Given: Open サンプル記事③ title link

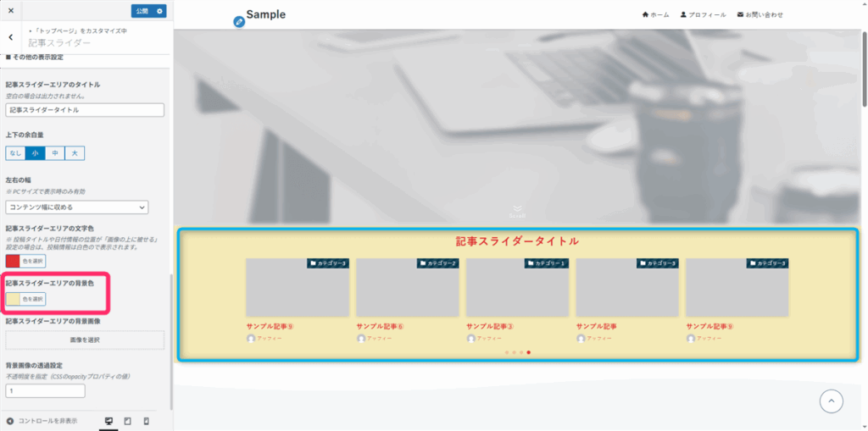Looking at the screenshot, I should point(490,327).
